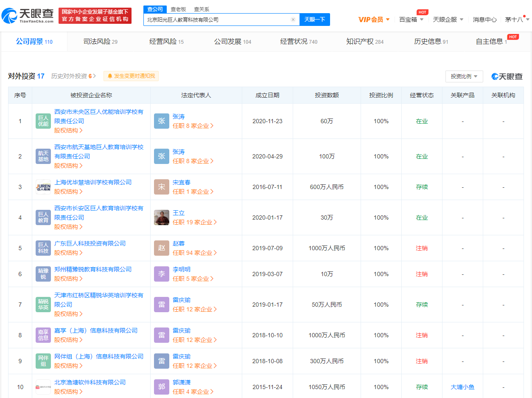This screenshot has width=532, height=398.
Task: Click the red banner 官方备案企业征信机构
Action: pyautogui.click(x=95, y=16)
